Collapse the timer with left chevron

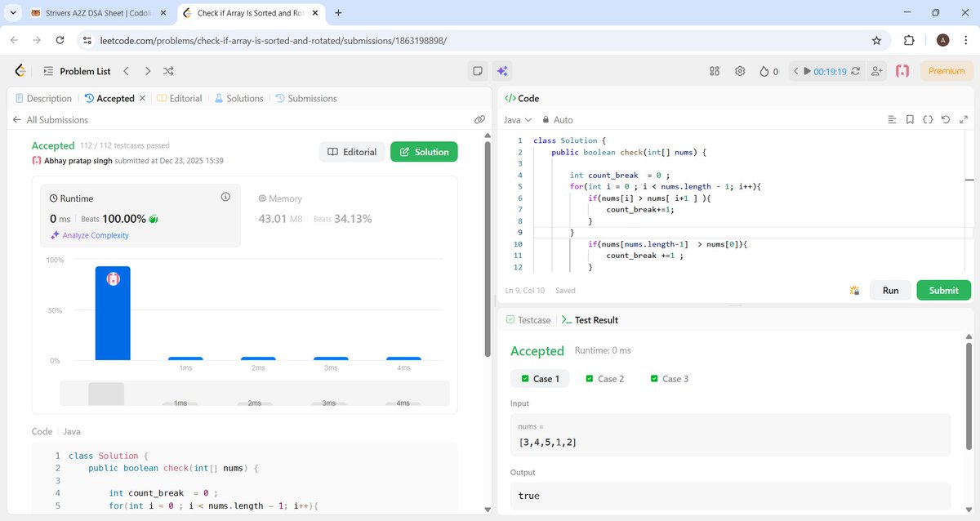795,71
